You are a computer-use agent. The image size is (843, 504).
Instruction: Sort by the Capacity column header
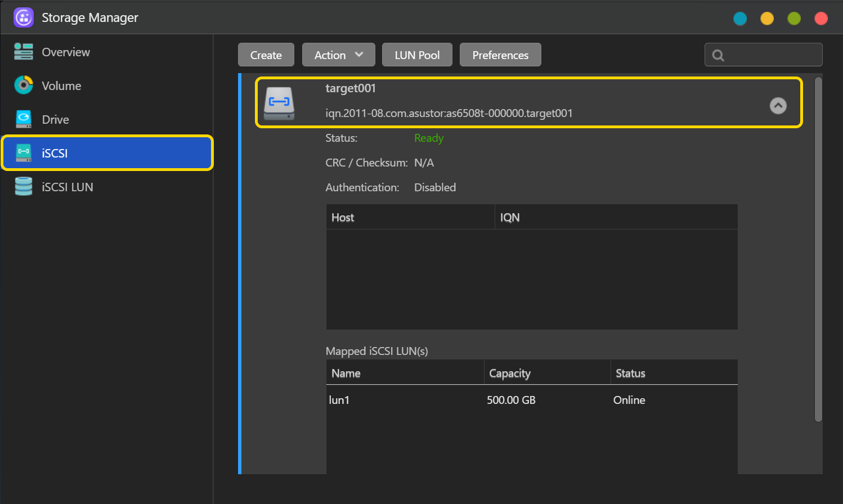[548, 373]
